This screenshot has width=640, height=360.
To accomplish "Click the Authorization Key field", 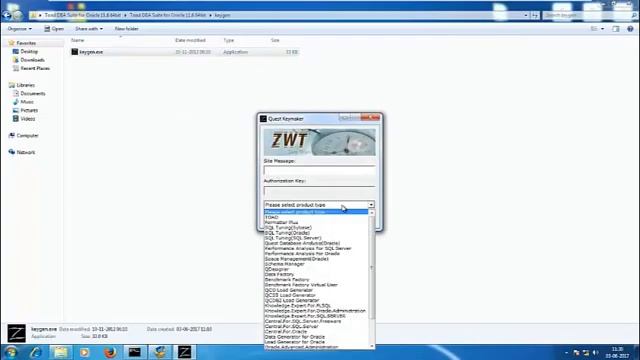I will coord(320,191).
